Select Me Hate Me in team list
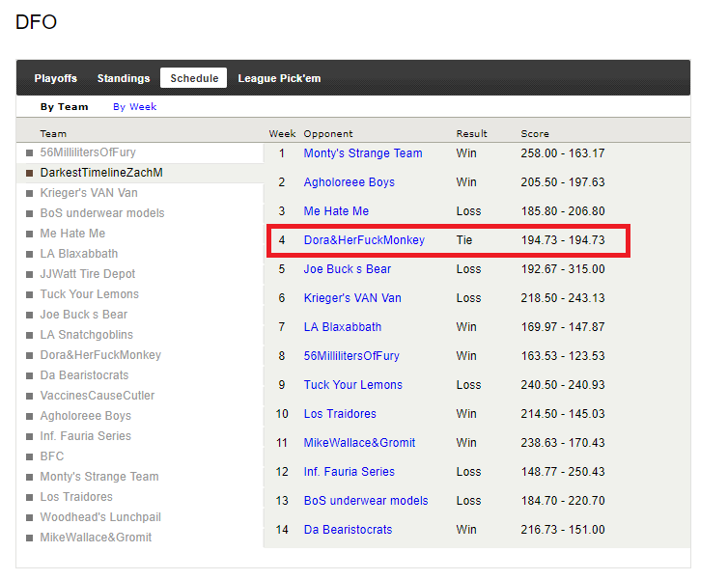 tap(72, 234)
